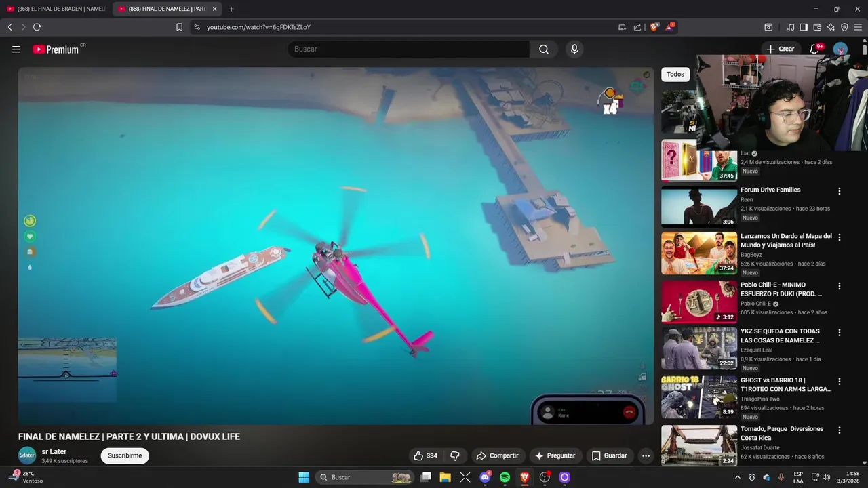This screenshot has height=488, width=868.
Task: Expand the system tray hidden icons chevron
Action: tap(738, 477)
